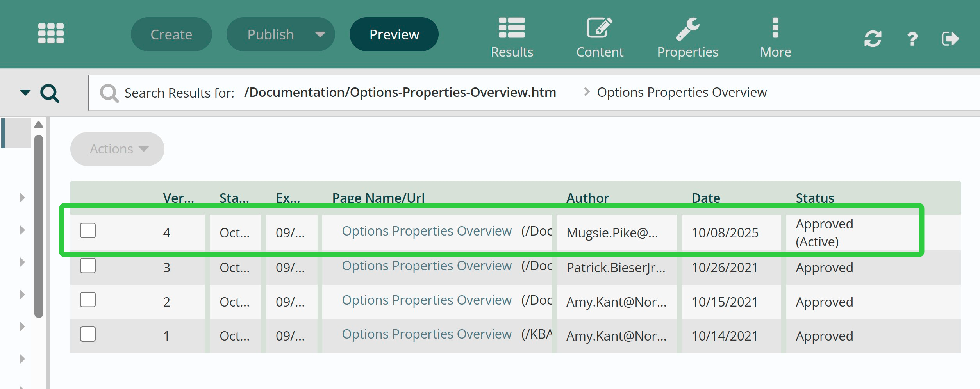Expand the search options caret
The width and height of the screenshot is (980, 389).
point(25,93)
